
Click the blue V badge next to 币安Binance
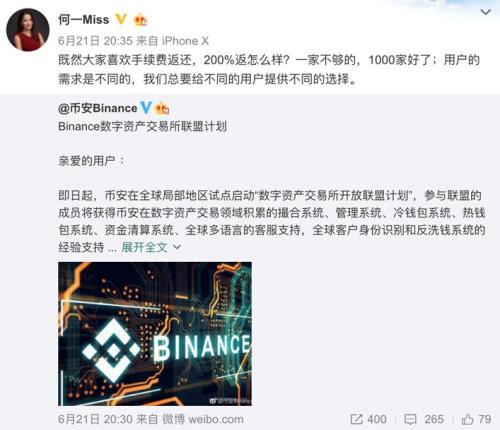click(146, 108)
